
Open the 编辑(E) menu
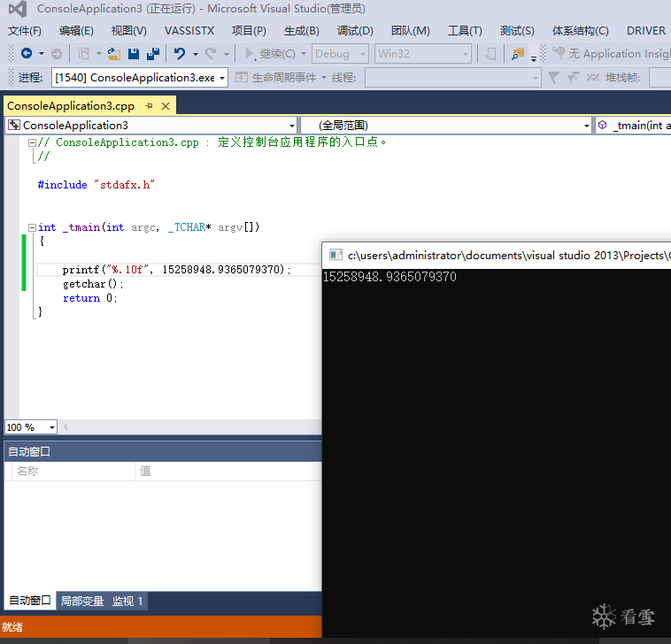click(x=76, y=31)
